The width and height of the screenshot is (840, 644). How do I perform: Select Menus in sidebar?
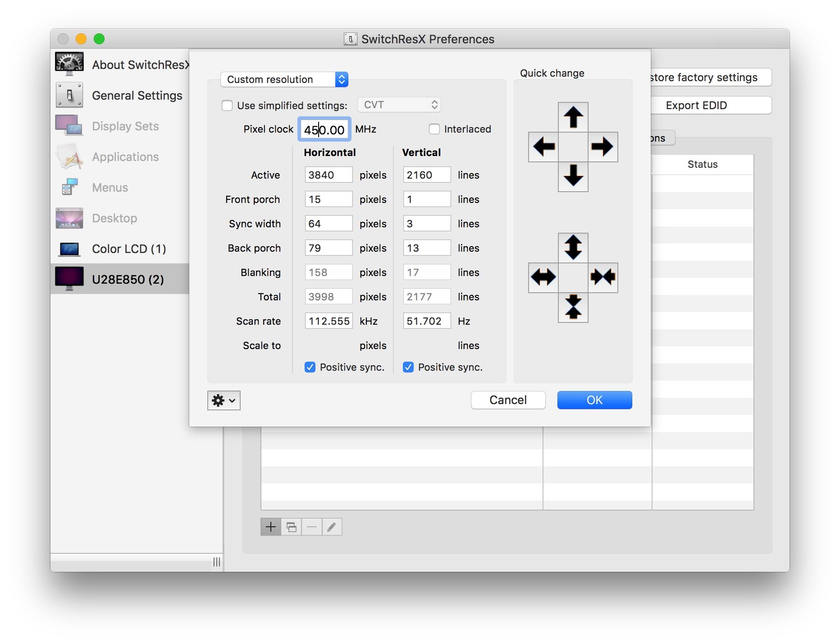click(x=120, y=188)
